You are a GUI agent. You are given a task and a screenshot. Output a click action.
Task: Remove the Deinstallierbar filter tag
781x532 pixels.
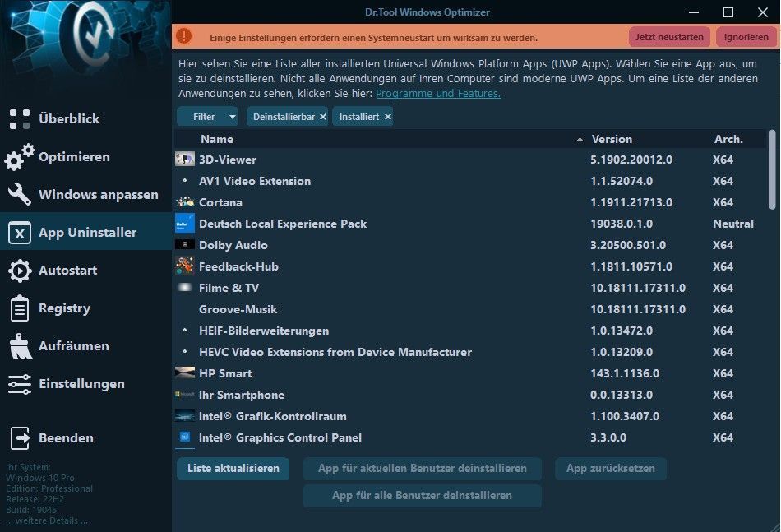point(323,118)
